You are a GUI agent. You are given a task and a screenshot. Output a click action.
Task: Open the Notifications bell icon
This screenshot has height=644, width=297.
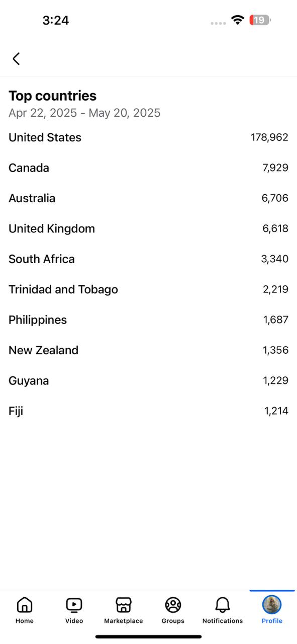[x=222, y=604]
